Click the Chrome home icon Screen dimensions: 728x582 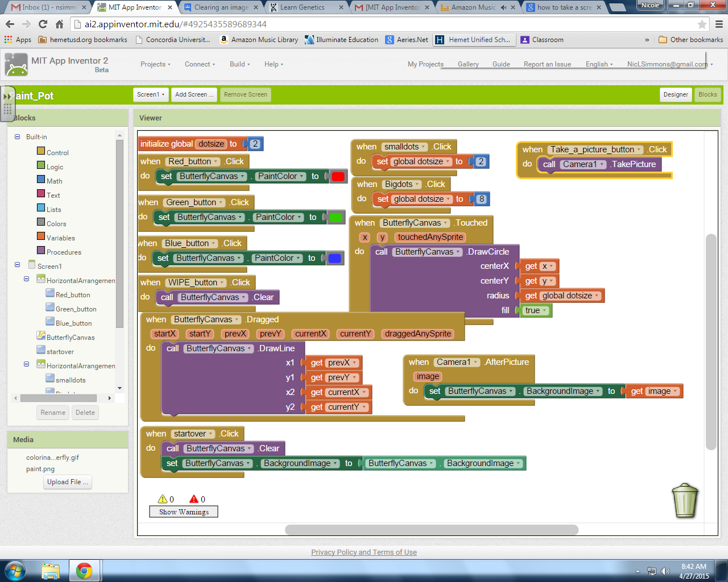point(59,24)
